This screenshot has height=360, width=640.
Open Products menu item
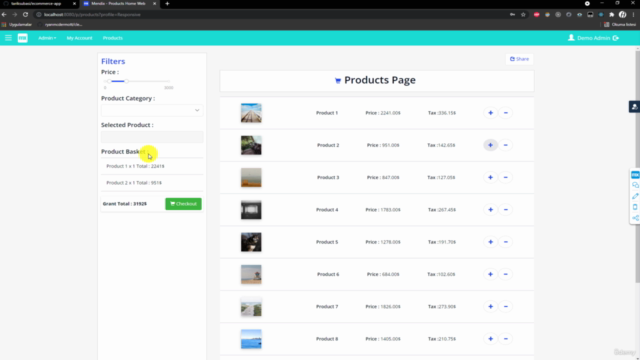click(113, 38)
